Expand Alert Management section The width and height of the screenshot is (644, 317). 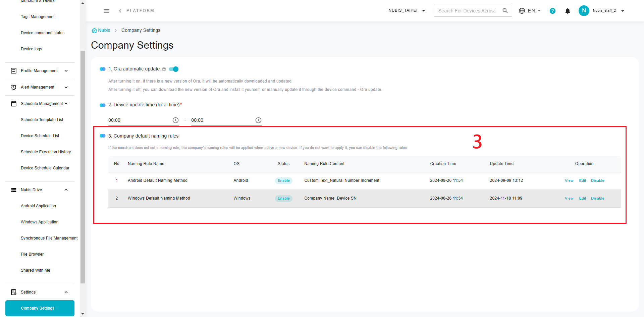tap(66, 87)
